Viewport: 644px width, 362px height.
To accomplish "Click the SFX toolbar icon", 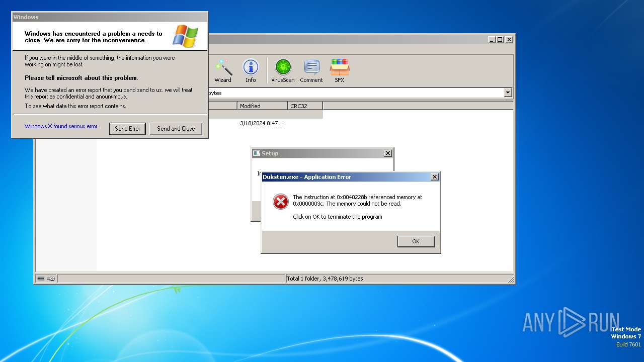I will pyautogui.click(x=340, y=71).
